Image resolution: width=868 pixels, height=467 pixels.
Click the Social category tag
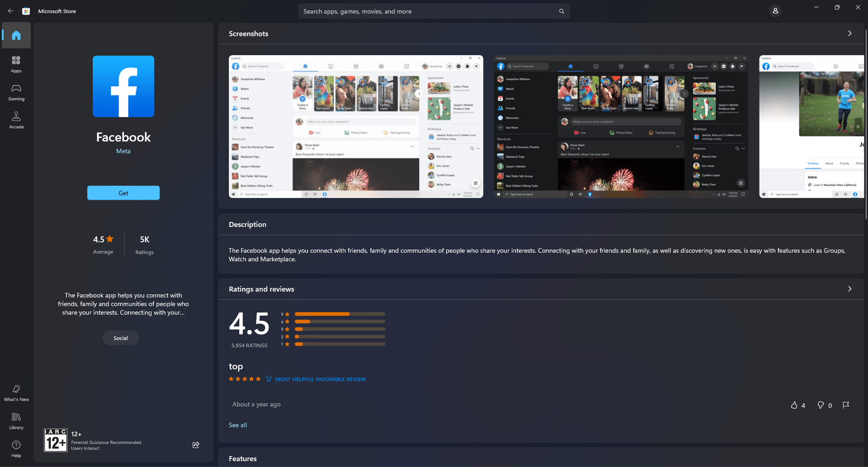coord(121,338)
